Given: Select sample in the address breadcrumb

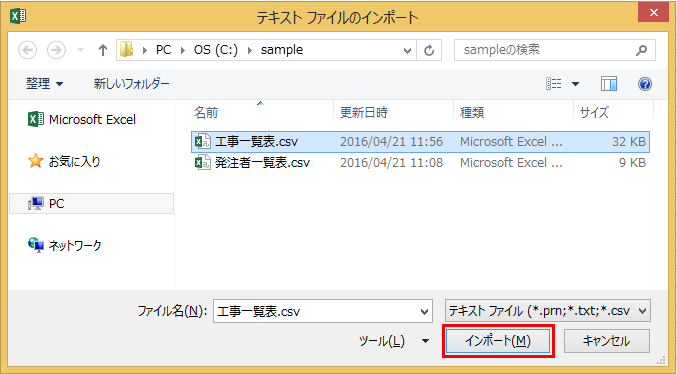Looking at the screenshot, I should pos(282,50).
